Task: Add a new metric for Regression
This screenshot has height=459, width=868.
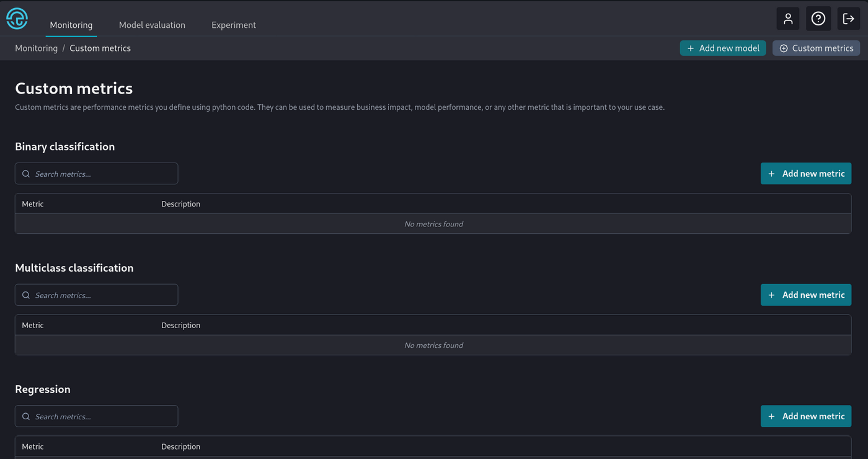Action: (806, 416)
